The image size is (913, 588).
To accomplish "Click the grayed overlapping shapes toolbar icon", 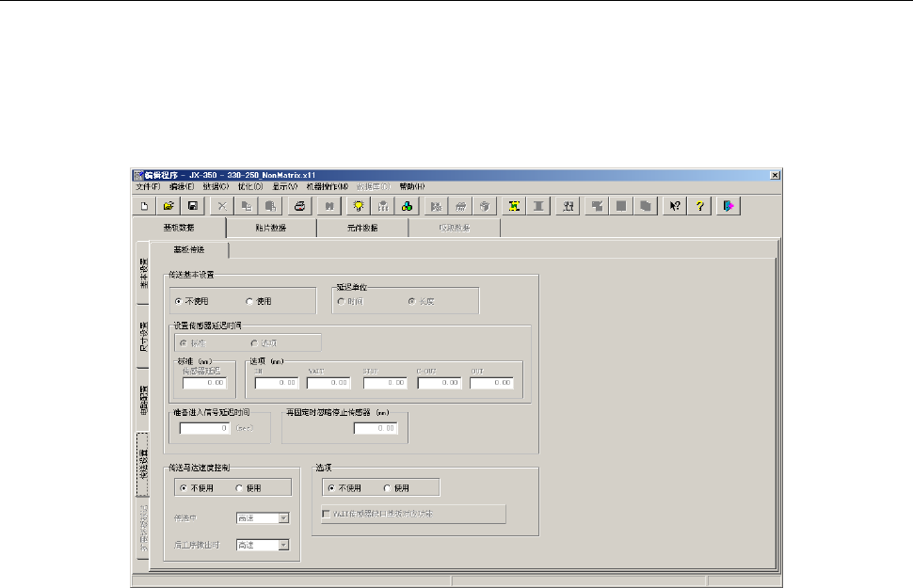I will [x=598, y=206].
